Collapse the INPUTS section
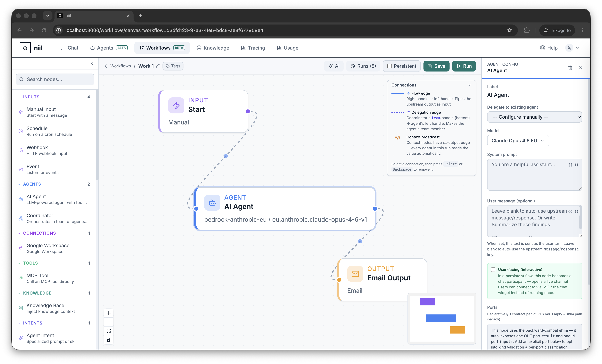 click(19, 97)
